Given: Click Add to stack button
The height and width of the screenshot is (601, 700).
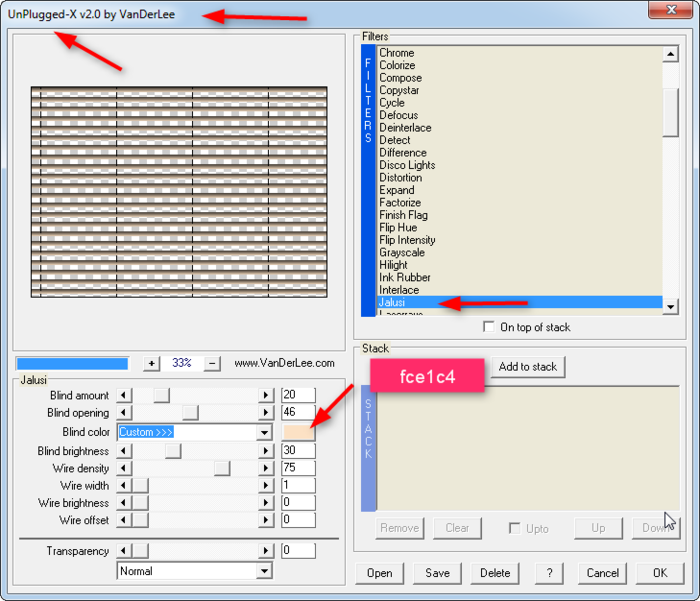Looking at the screenshot, I should 528,367.
